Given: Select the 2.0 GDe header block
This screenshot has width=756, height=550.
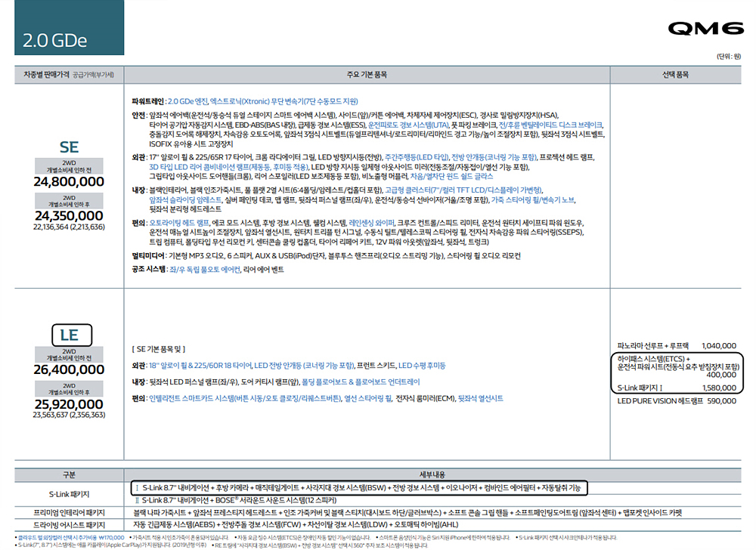Looking at the screenshot, I should [x=69, y=27].
